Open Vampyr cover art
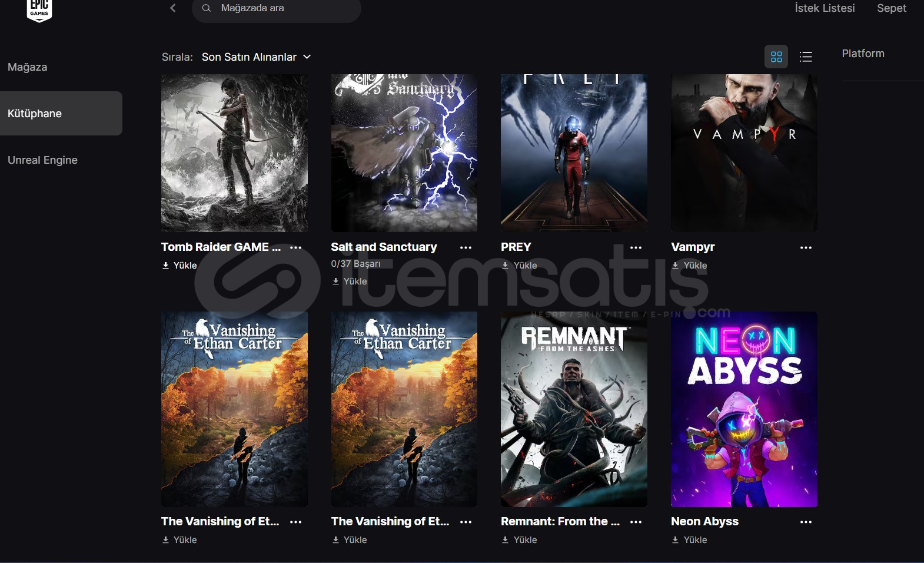 (744, 153)
